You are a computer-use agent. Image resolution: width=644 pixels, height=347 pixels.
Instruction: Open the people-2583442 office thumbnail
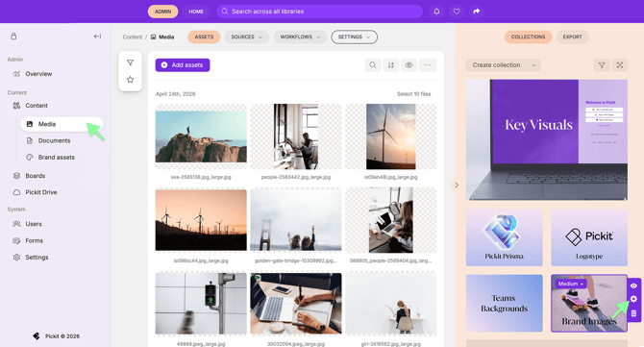coord(296,136)
